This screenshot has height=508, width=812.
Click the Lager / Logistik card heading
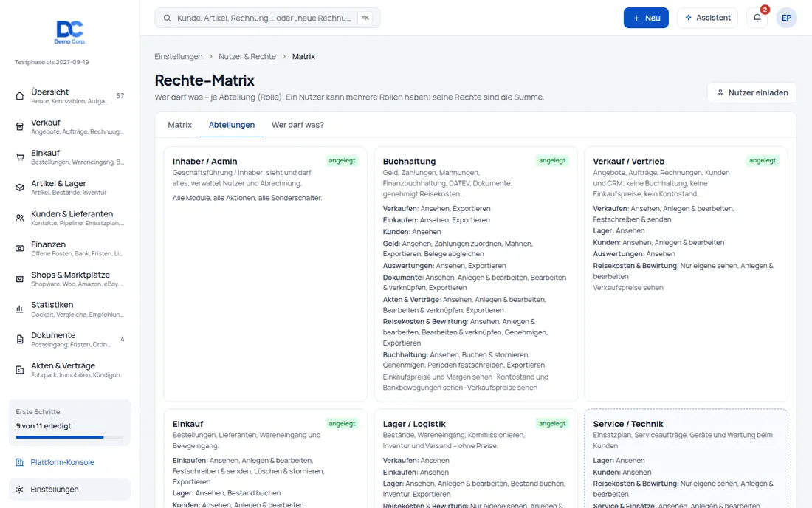click(x=414, y=424)
